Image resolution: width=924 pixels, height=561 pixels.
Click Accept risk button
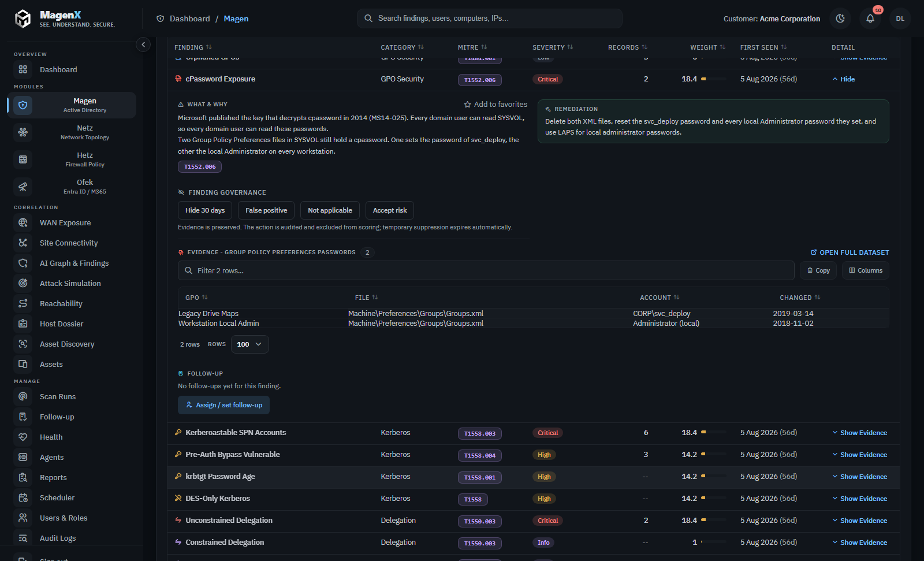click(x=390, y=210)
